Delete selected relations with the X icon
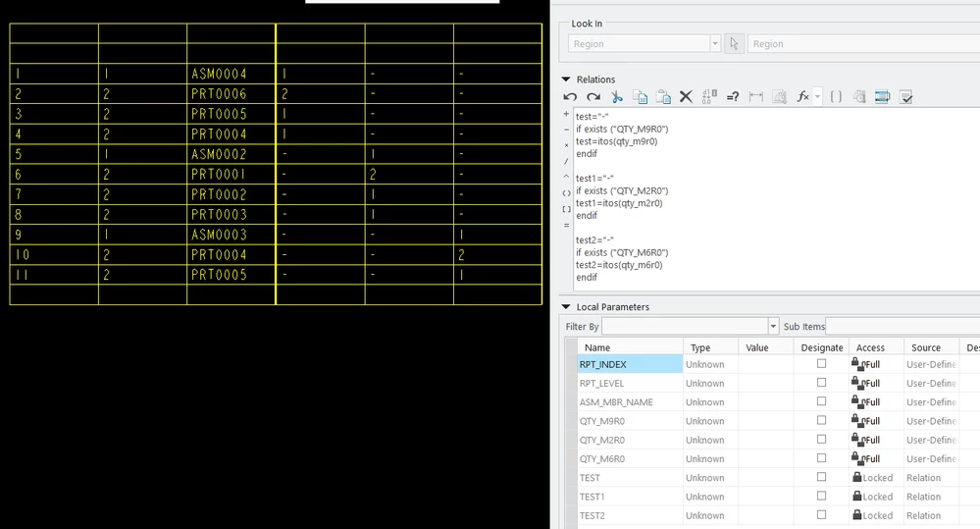Screen dimensions: 980x529 [686, 96]
